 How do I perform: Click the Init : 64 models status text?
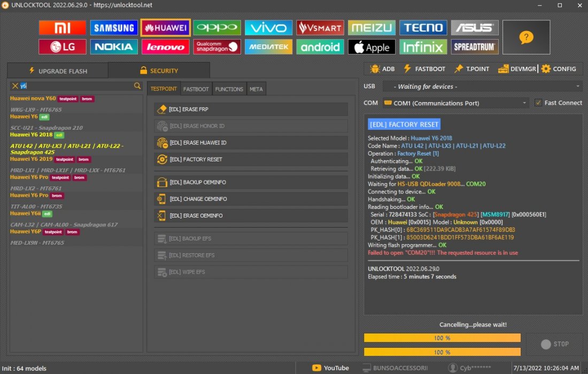25,368
